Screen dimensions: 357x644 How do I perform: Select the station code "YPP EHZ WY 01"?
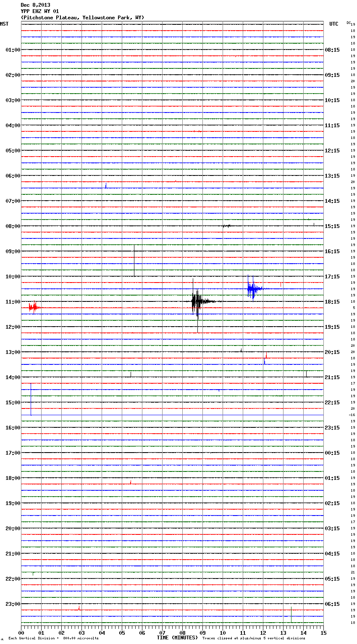(40, 11)
